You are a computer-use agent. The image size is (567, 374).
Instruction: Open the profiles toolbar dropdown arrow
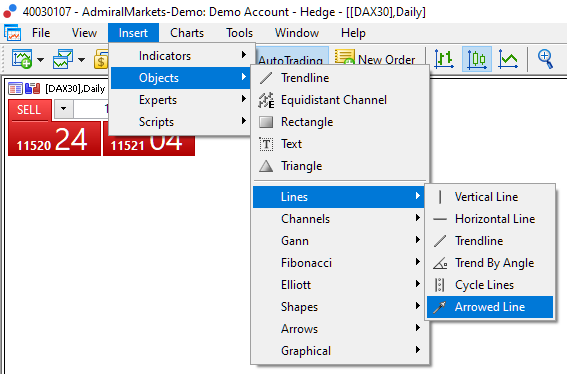coord(82,59)
